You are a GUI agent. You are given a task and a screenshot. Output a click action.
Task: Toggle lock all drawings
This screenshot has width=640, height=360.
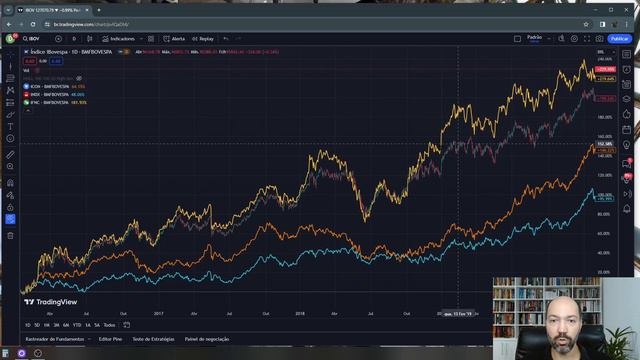coord(11,207)
